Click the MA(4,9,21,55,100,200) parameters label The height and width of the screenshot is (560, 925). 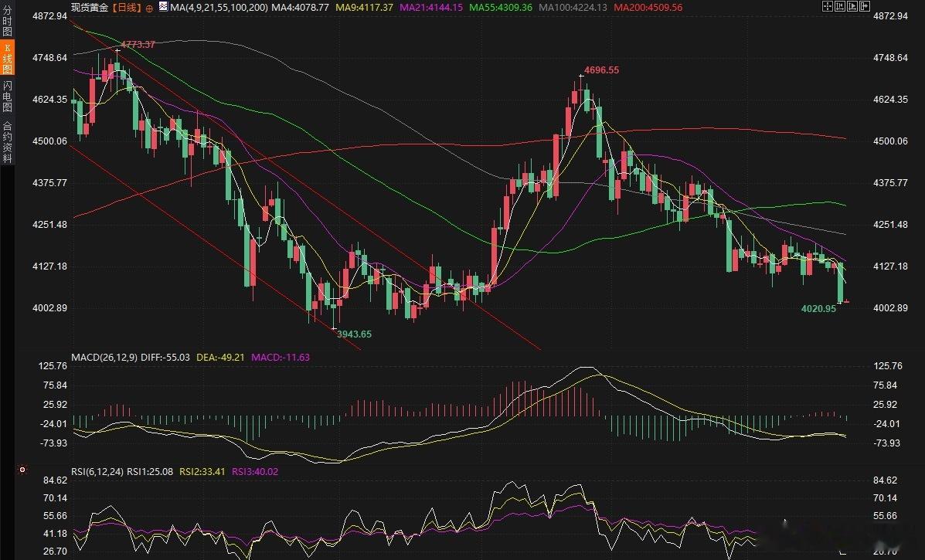tap(219, 8)
